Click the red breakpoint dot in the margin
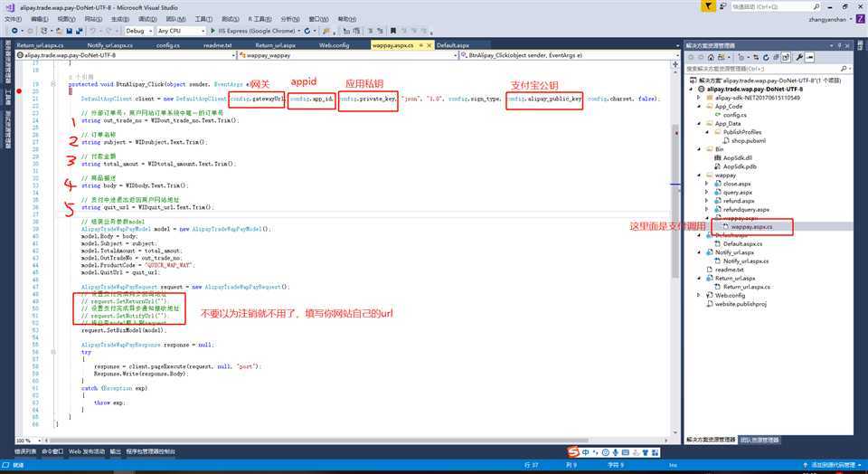The width and height of the screenshot is (868, 474). click(x=19, y=90)
